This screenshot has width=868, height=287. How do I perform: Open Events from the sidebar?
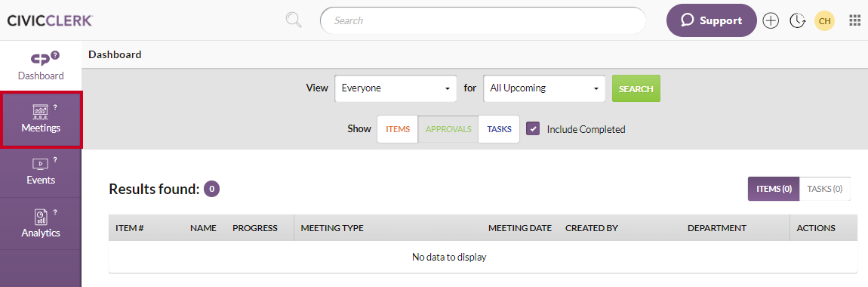coord(41,171)
